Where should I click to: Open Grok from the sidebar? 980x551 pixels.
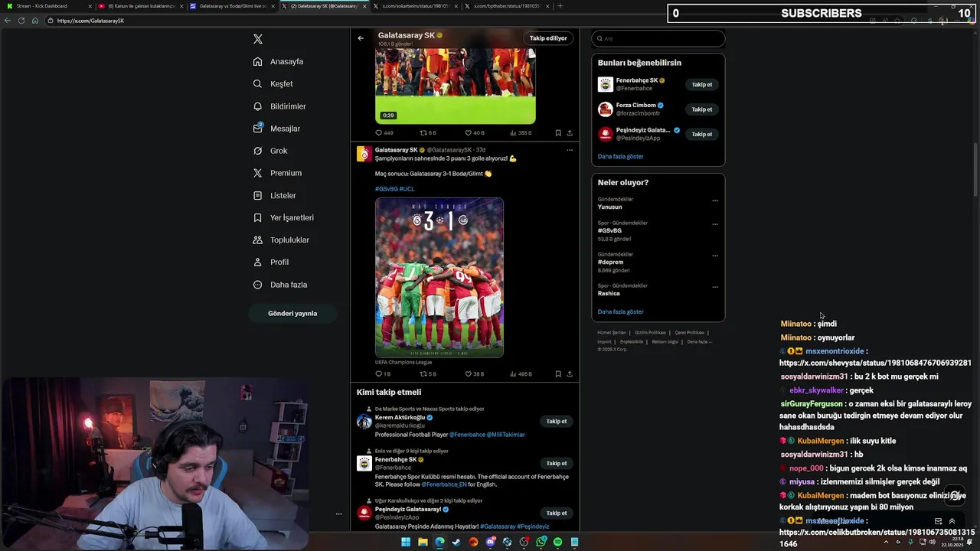pyautogui.click(x=270, y=151)
